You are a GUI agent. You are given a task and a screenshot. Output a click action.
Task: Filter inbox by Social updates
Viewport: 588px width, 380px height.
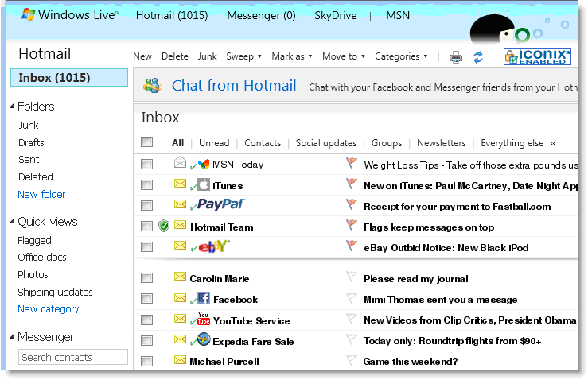tap(326, 143)
